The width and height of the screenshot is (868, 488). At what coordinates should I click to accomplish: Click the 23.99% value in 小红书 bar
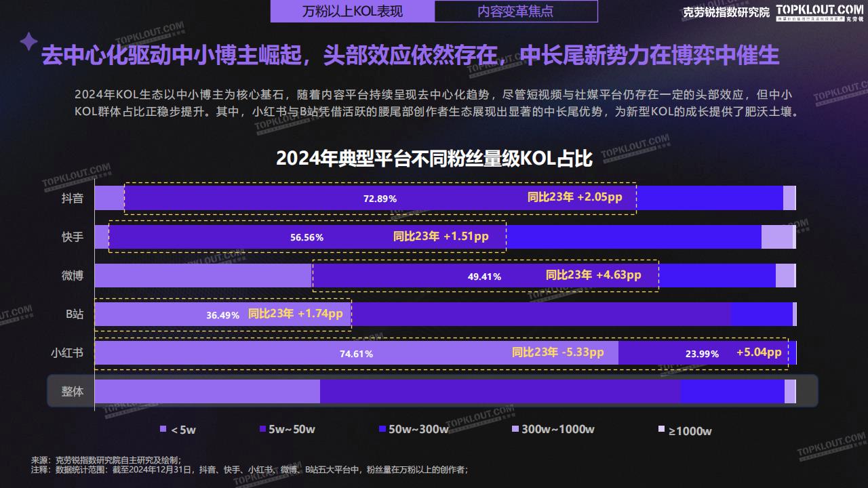point(702,354)
